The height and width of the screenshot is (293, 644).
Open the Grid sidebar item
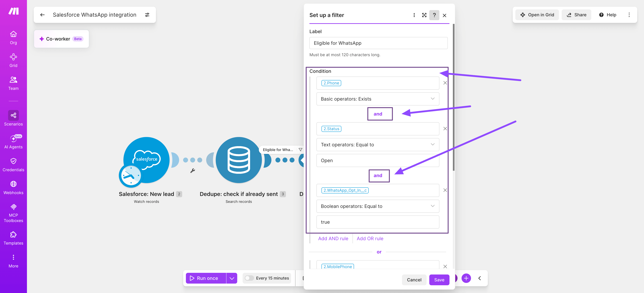pos(13,60)
